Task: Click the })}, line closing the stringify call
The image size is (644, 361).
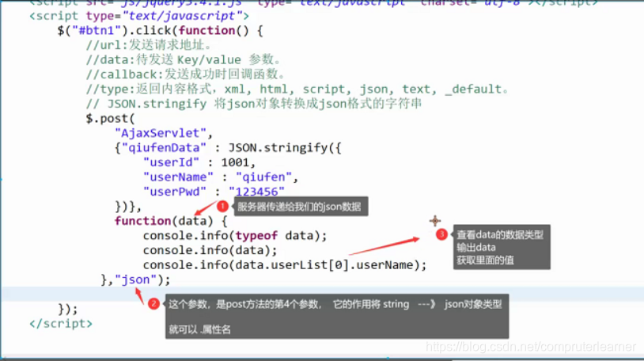Action: coord(128,207)
